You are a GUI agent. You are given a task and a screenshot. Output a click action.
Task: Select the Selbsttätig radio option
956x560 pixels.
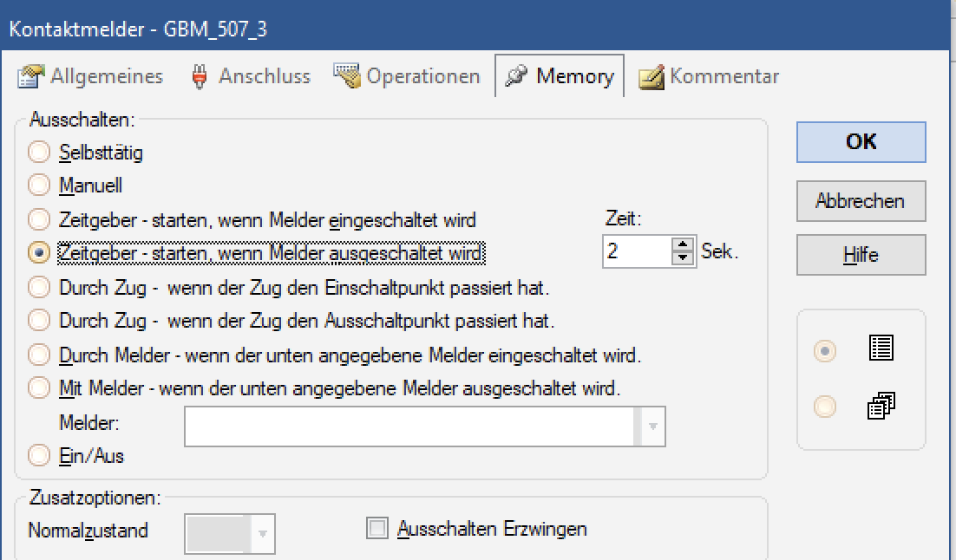[x=39, y=153]
